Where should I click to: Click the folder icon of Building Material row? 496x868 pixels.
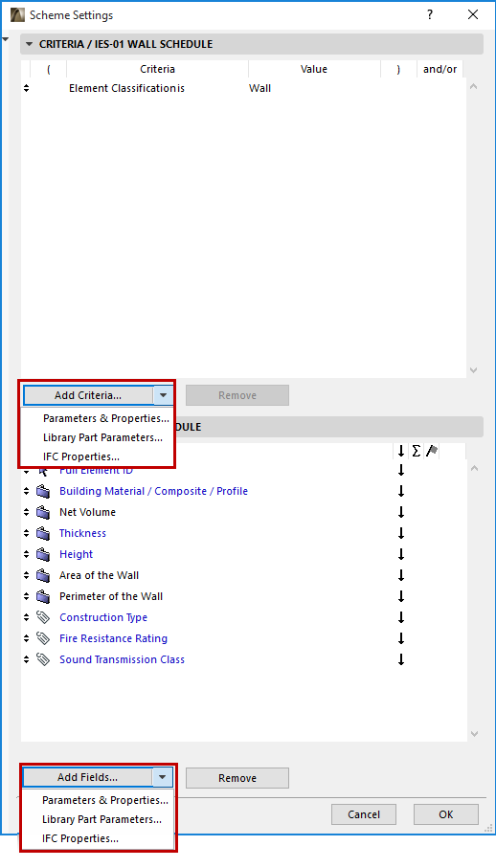tap(43, 491)
